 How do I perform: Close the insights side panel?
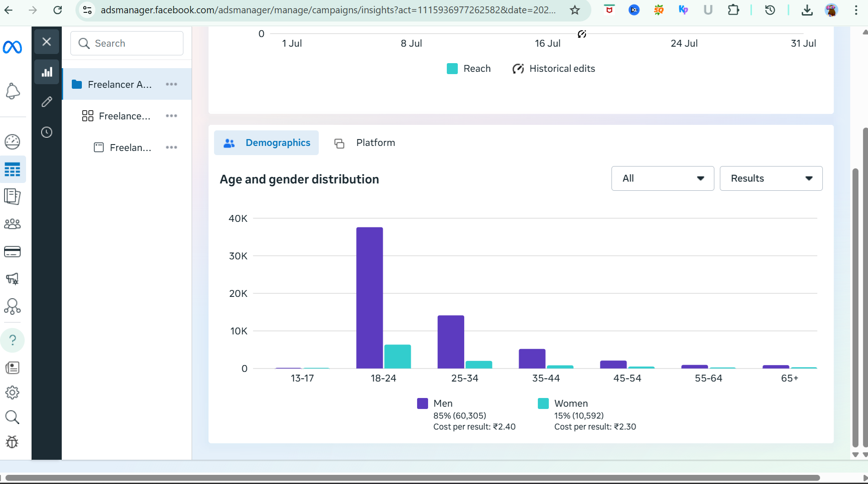click(x=47, y=42)
